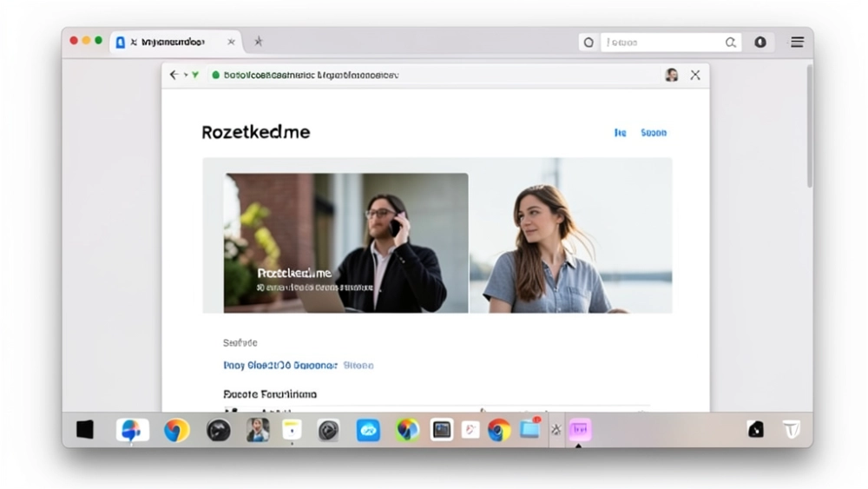
Task: Open Google Chrome from the dock
Action: click(498, 430)
